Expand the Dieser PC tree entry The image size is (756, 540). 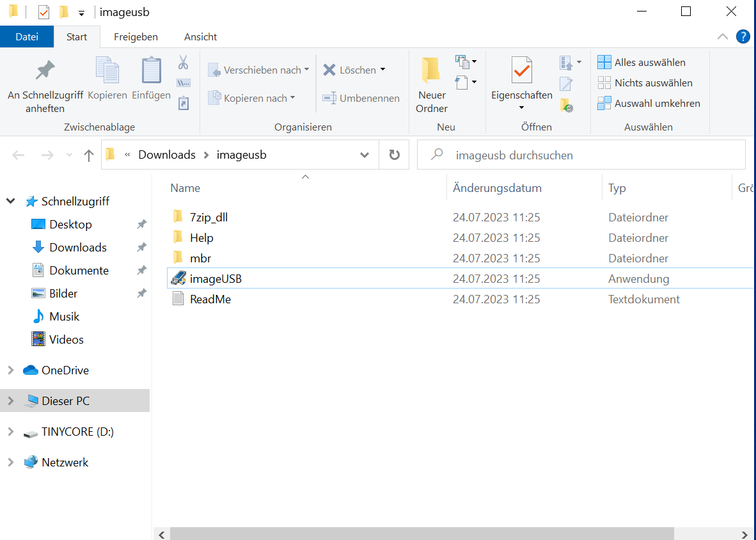(x=10, y=401)
